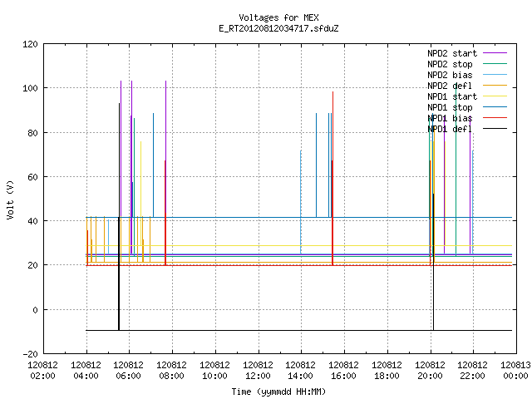Click the "NPD2 defl" legend label
The height and width of the screenshot is (399, 532).
pos(450,86)
